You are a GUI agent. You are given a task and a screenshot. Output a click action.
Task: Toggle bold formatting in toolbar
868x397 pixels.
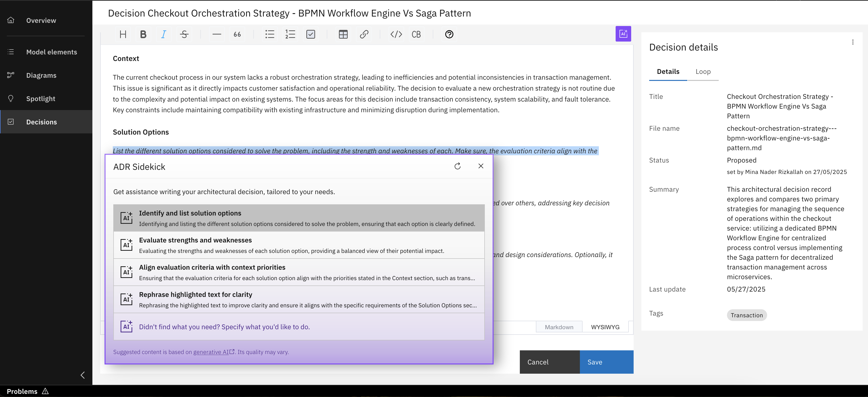click(143, 34)
